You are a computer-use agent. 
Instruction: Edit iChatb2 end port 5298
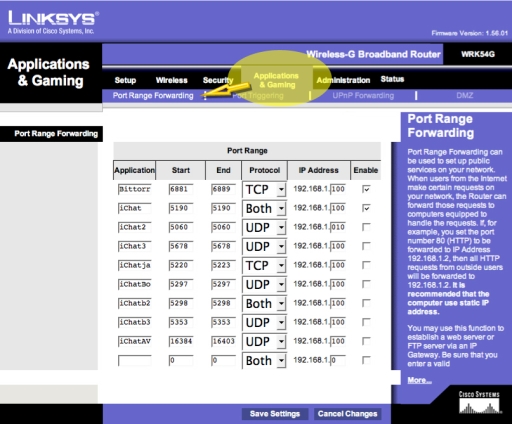223,303
